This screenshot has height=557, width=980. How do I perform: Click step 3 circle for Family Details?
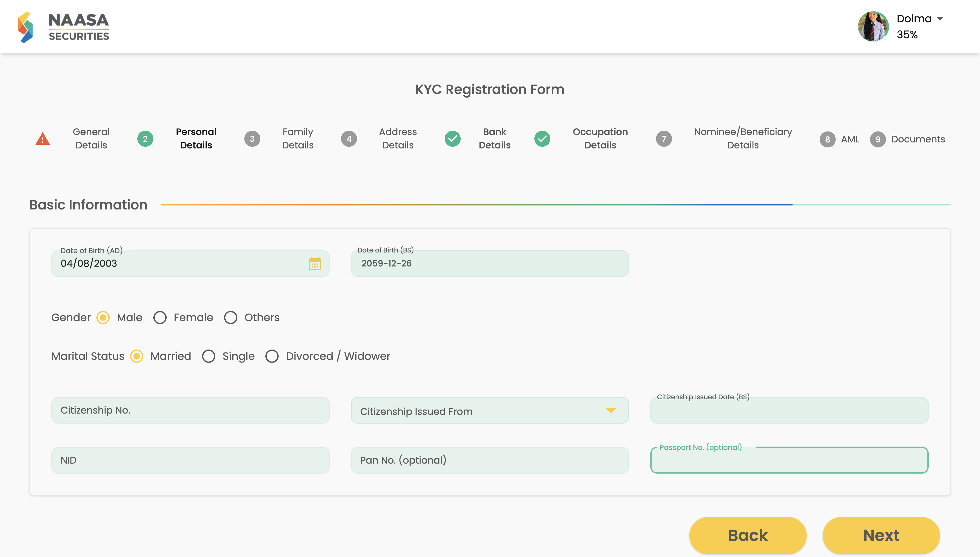coord(252,138)
